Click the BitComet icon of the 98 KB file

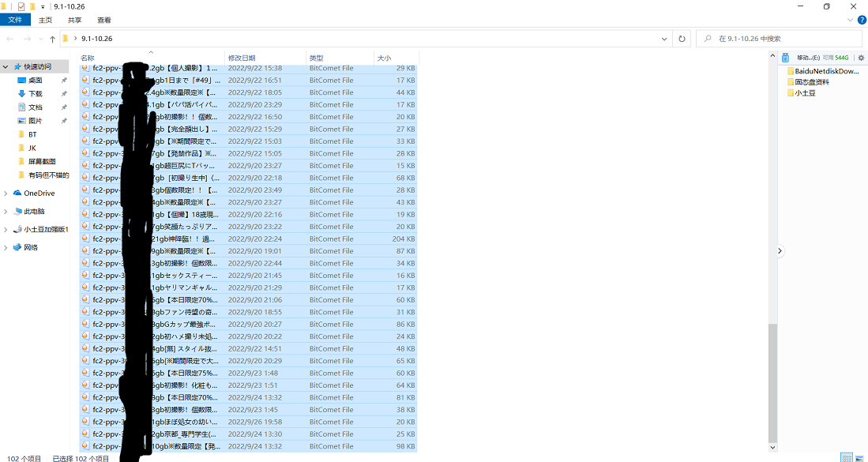[85, 446]
